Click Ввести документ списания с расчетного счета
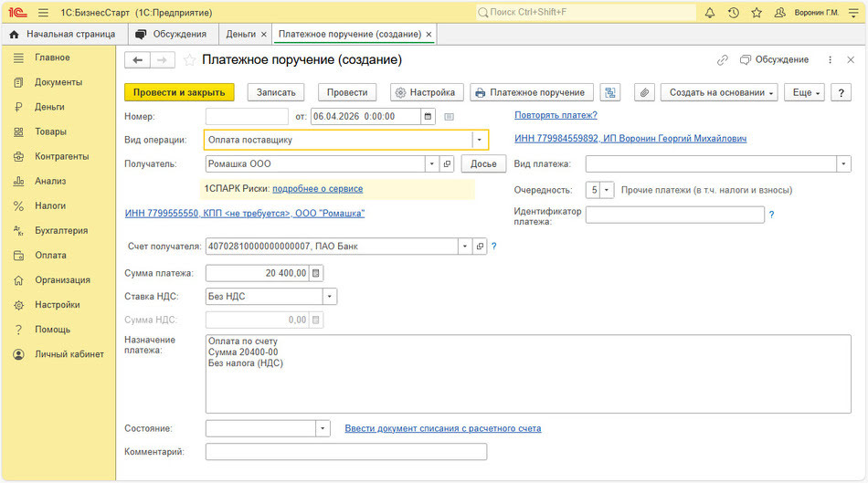This screenshot has height=483, width=868. (x=443, y=428)
